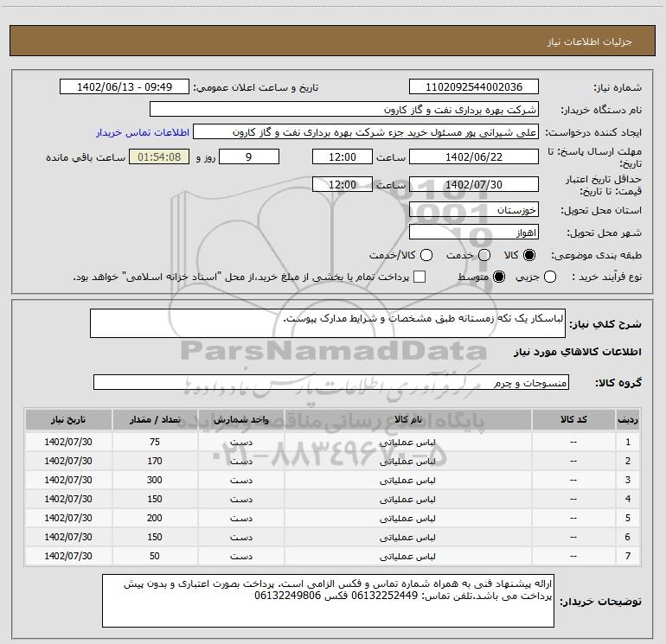Click لباس عملیاتی in row 7
Viewport: 666px width, 644px height.
point(407,556)
